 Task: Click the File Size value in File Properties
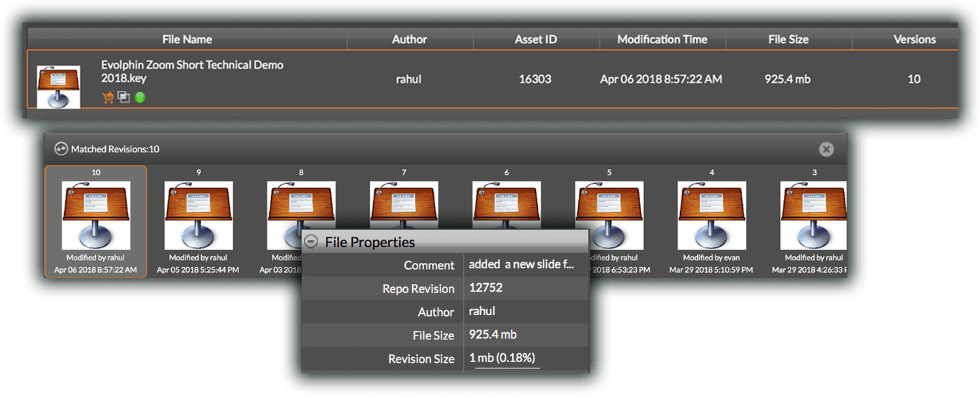click(493, 334)
